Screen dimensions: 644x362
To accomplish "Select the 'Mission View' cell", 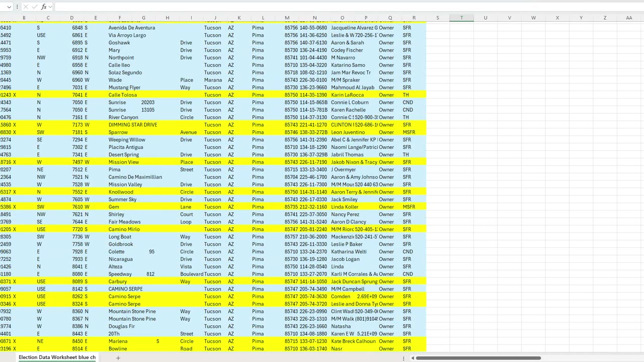I will point(124,162).
